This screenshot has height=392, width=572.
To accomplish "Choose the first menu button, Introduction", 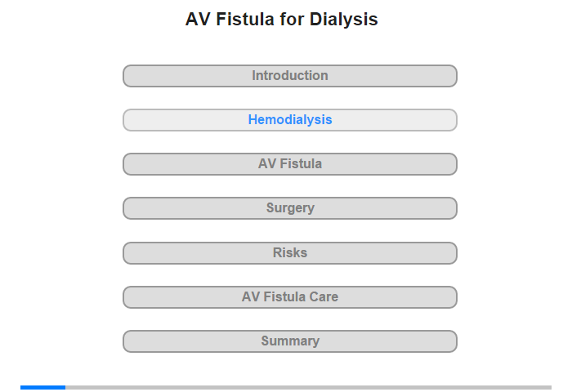I will (290, 76).
